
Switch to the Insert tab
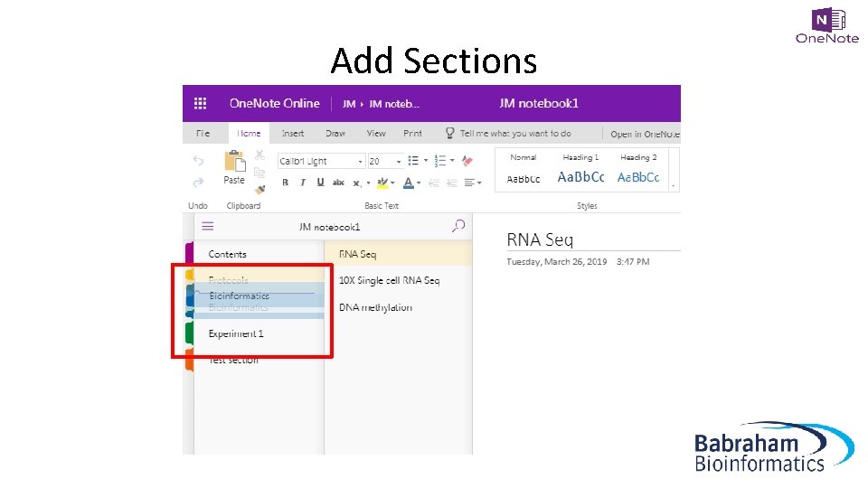[x=293, y=134]
